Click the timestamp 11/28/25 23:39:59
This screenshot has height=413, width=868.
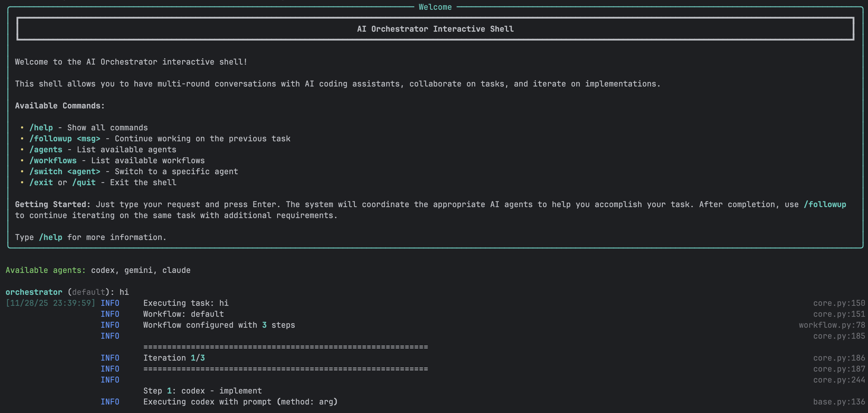(50, 303)
